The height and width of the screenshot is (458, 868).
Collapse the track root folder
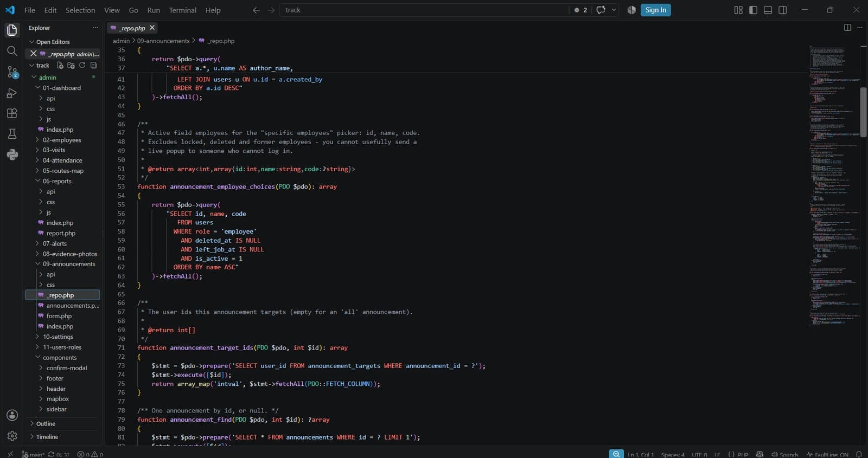click(x=43, y=65)
